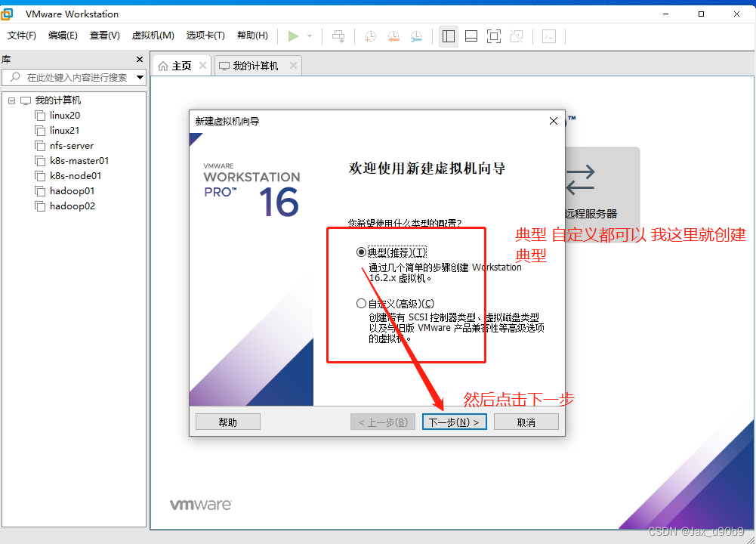Open the wizard 帮助 button
756x544 pixels.
click(x=227, y=421)
